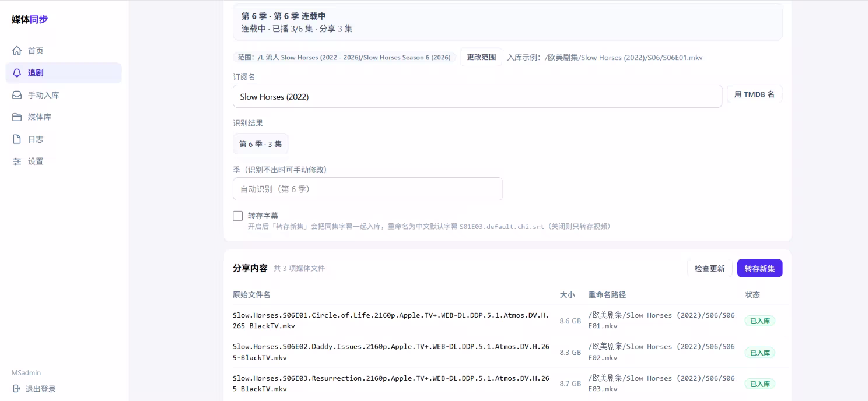Click the inbox icon beside 手动入库
868x401 pixels.
coord(17,95)
